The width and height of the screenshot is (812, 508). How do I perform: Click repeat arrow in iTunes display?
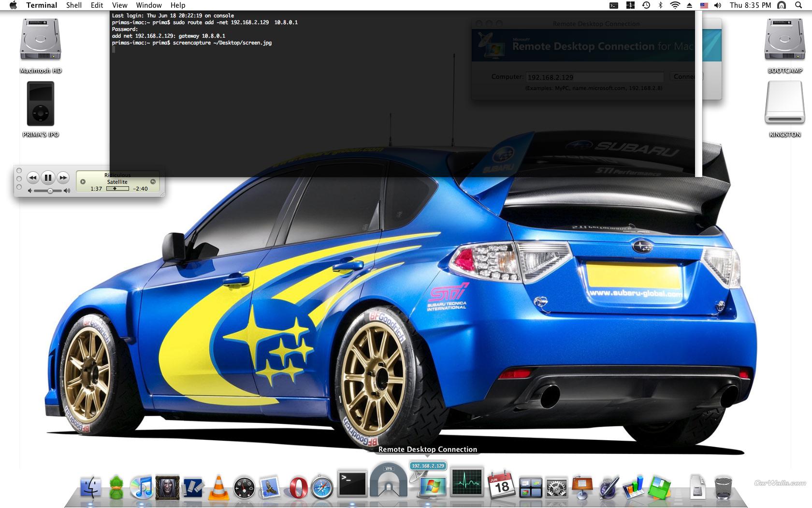(x=153, y=182)
